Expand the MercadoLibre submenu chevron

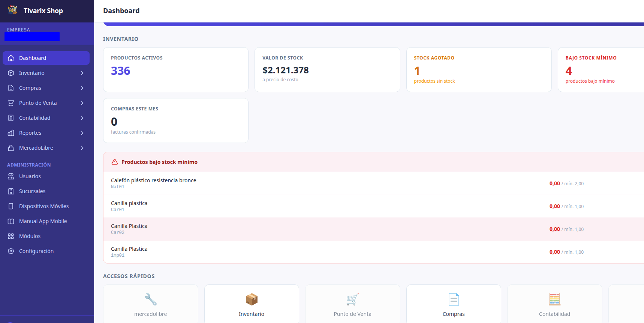(82, 148)
